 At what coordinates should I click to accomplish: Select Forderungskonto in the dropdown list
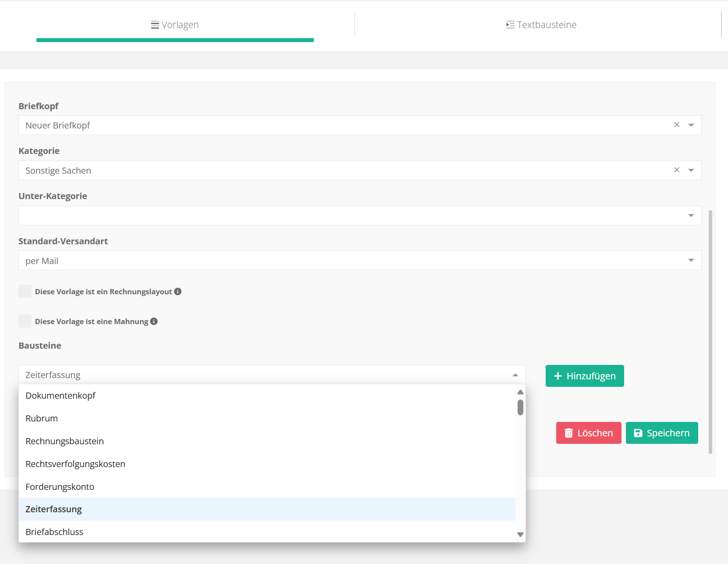60,487
